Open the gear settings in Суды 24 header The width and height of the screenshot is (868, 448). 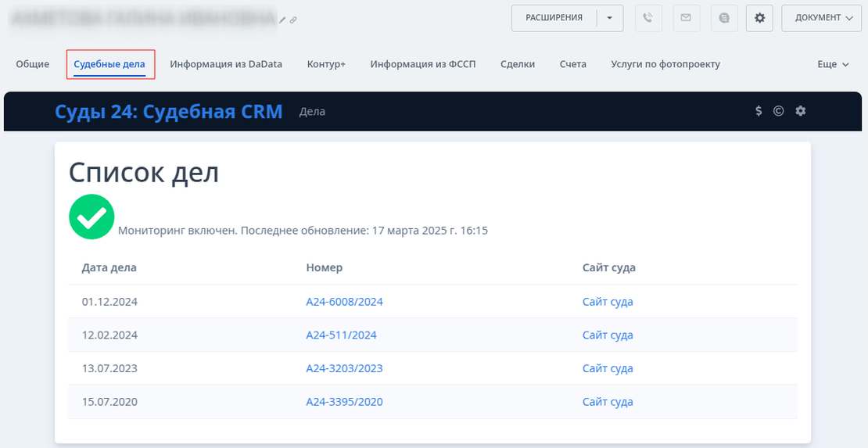[800, 111]
